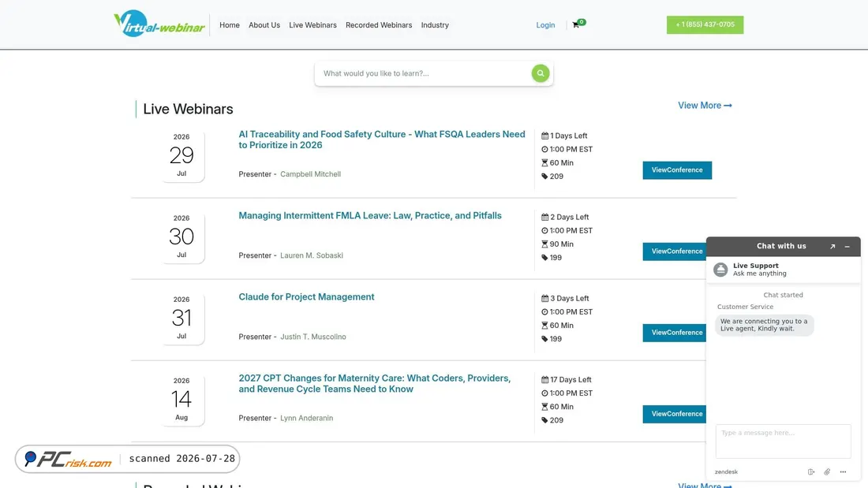
Task: Click the Login link
Action: tap(545, 25)
